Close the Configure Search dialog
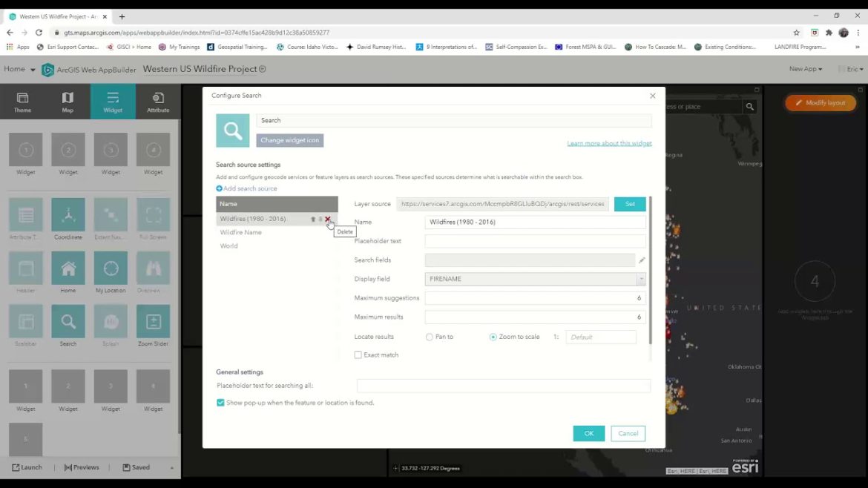The height and width of the screenshot is (488, 868). [x=653, y=96]
